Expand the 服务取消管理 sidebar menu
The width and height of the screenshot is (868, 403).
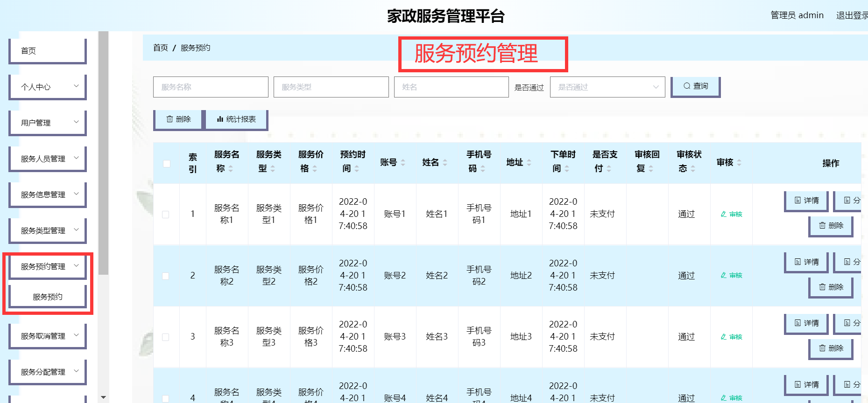(48, 336)
